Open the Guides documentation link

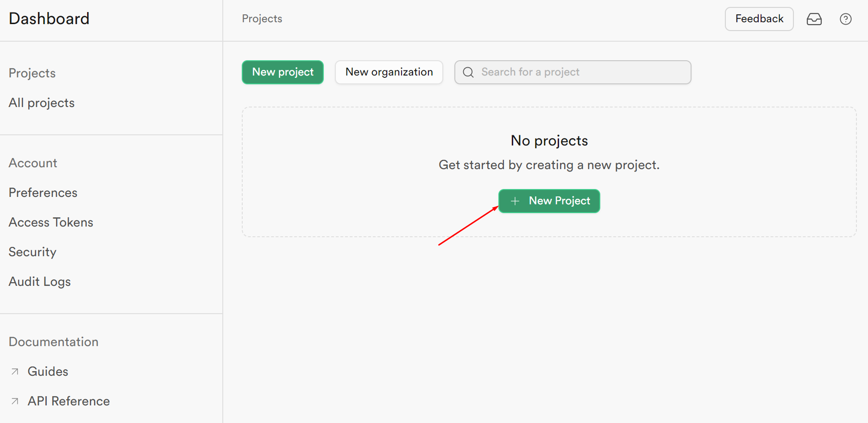[x=47, y=371]
